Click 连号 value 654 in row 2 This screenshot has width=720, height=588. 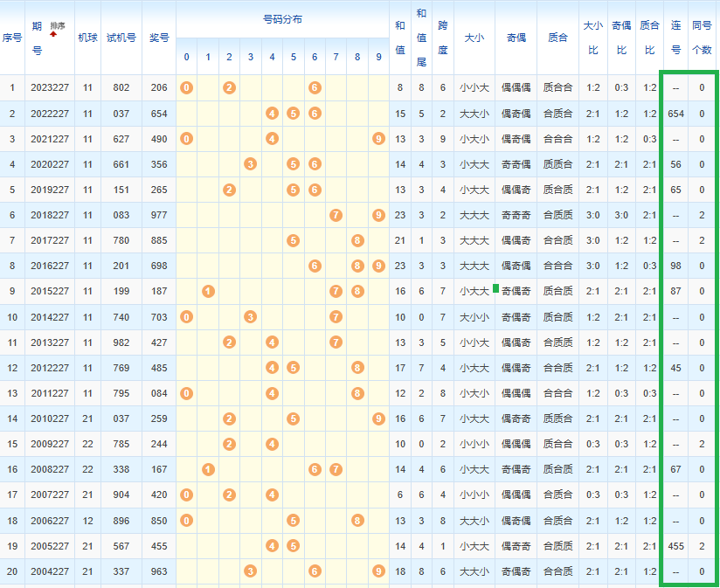[675, 114]
